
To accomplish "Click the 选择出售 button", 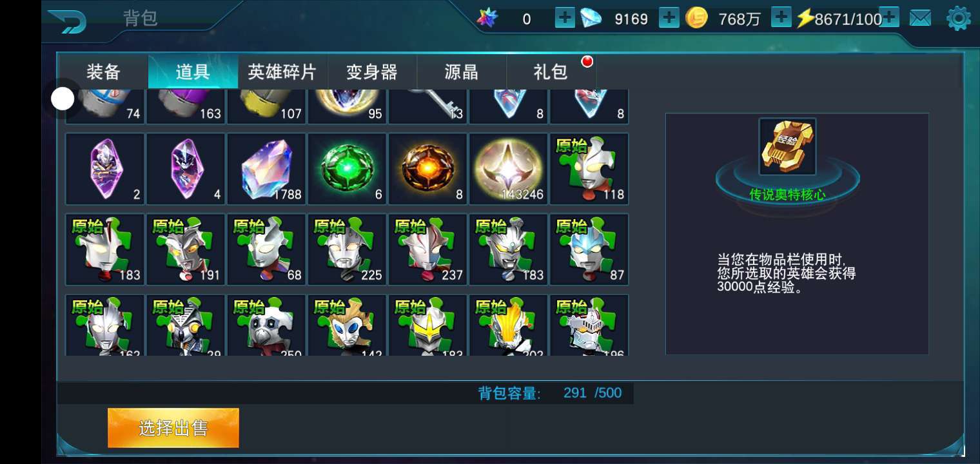I will [173, 428].
